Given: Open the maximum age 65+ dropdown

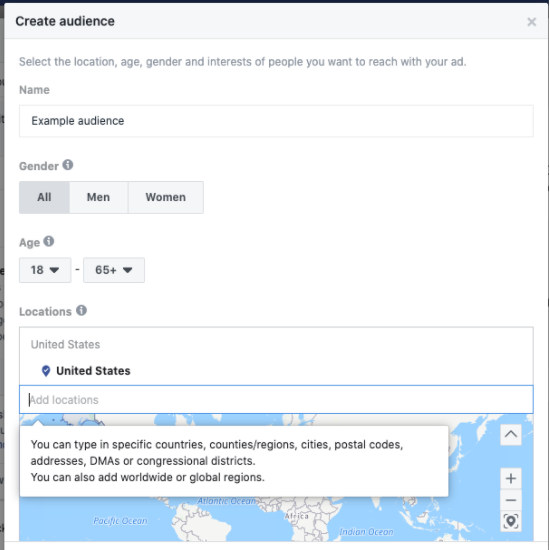Looking at the screenshot, I should (114, 270).
